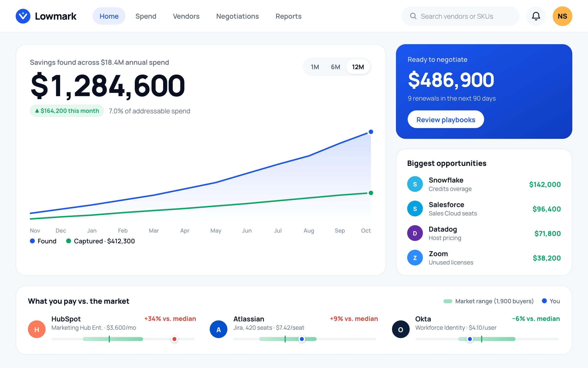This screenshot has width=588, height=368.
Task: Open the Snowflake Credits overage opportunity
Action: 484,184
